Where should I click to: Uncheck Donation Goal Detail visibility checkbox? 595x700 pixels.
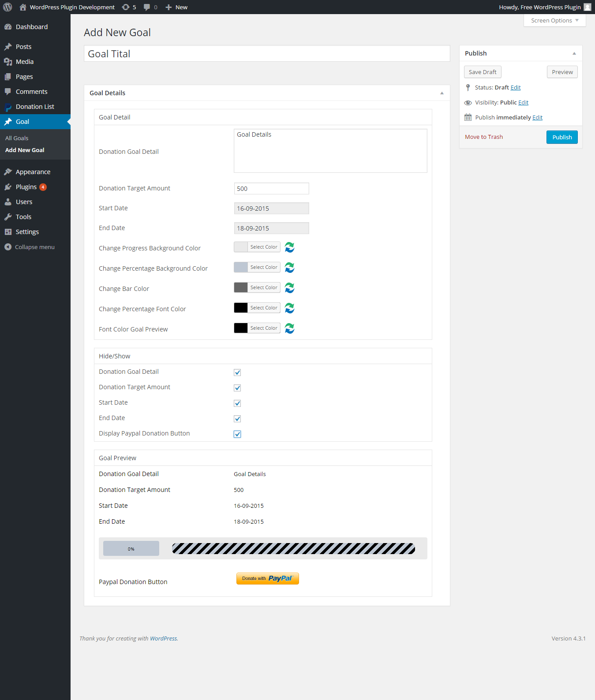237,372
